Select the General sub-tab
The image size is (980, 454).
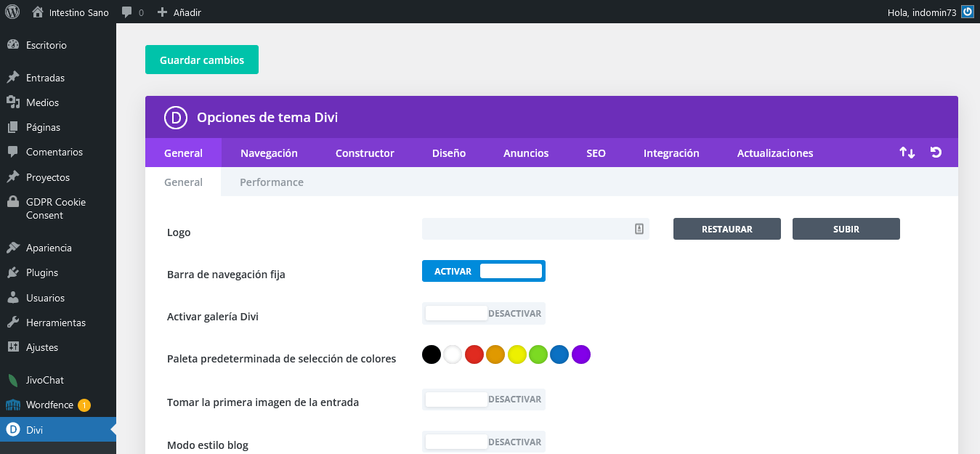183,182
